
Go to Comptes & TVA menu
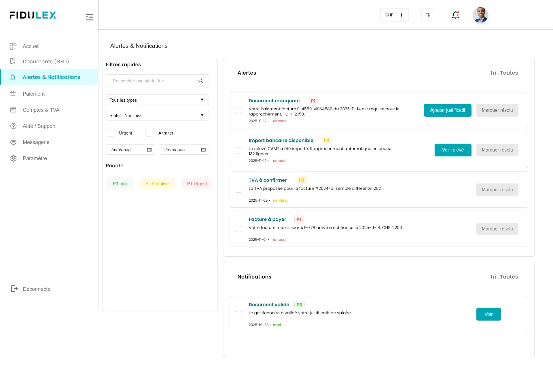[x=41, y=110]
